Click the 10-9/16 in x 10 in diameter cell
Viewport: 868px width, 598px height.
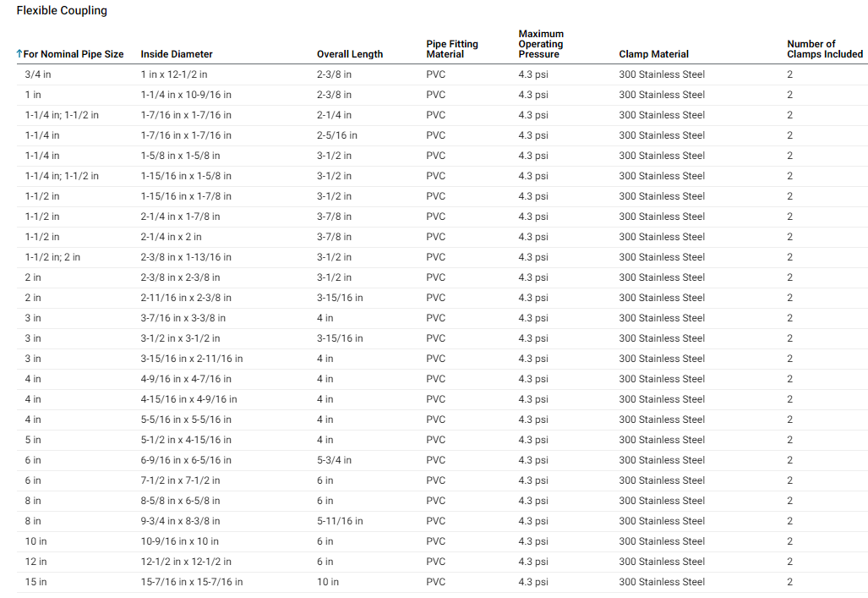[x=179, y=541]
